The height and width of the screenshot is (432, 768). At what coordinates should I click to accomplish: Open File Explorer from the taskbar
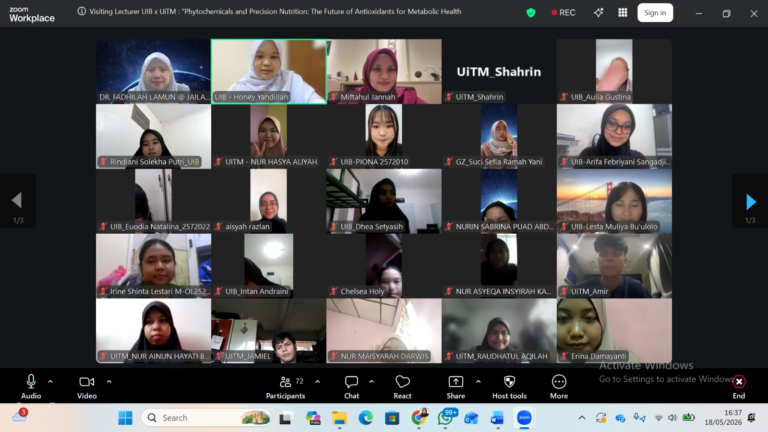pos(339,418)
